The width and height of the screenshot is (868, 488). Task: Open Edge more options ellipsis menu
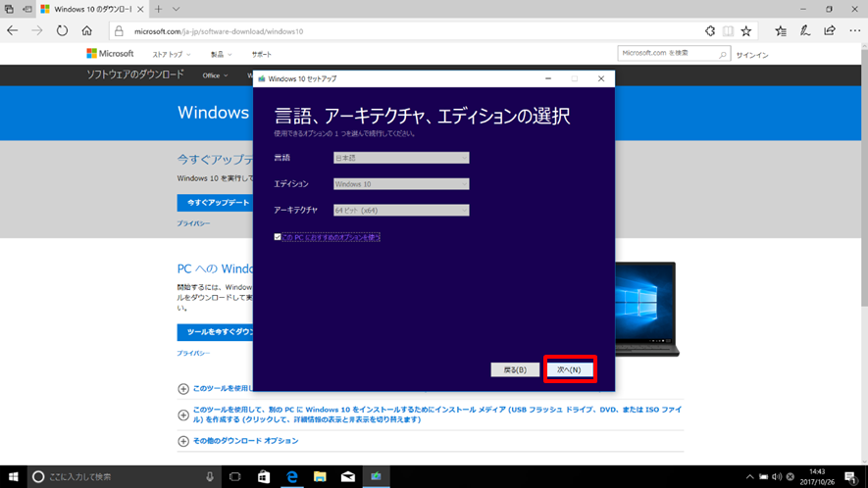click(x=854, y=31)
